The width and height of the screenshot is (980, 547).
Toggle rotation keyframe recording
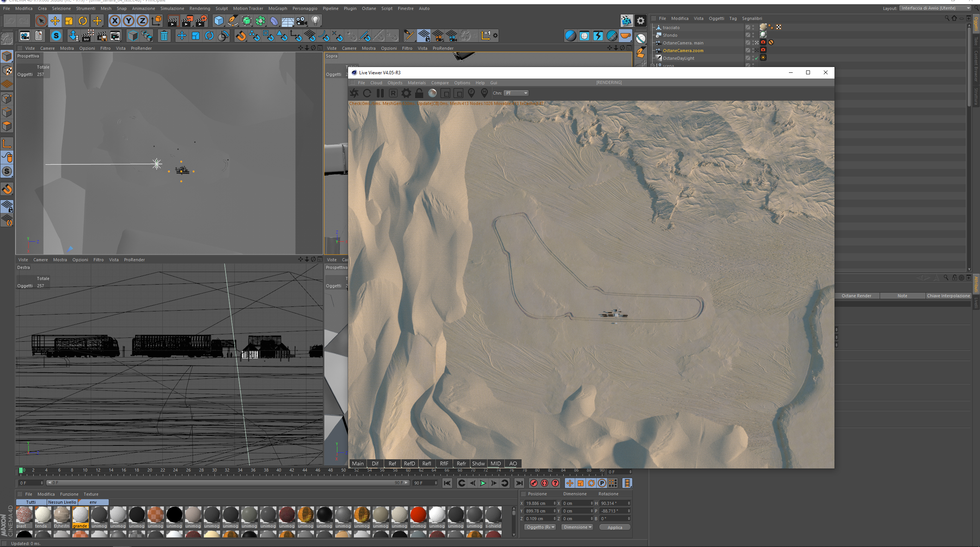pyautogui.click(x=591, y=483)
